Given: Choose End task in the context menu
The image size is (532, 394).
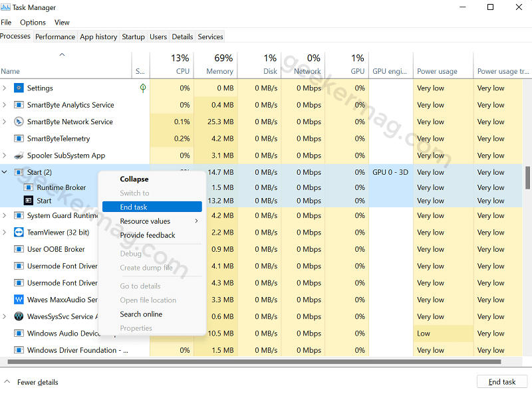Looking at the screenshot, I should pos(152,207).
